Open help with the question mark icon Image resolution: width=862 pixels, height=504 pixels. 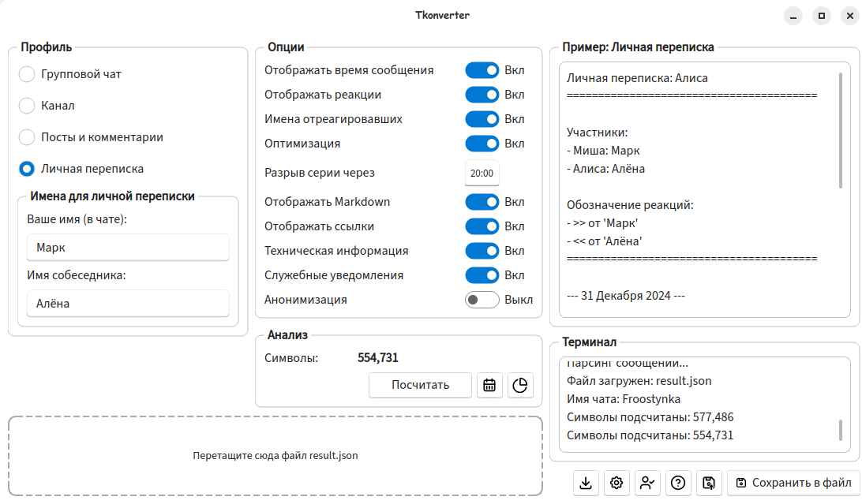click(678, 483)
